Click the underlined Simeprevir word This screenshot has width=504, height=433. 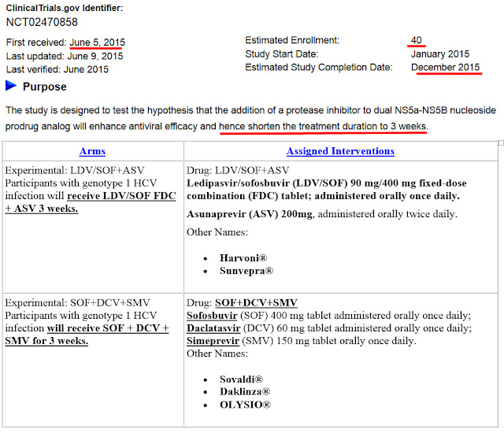pyautogui.click(x=213, y=341)
